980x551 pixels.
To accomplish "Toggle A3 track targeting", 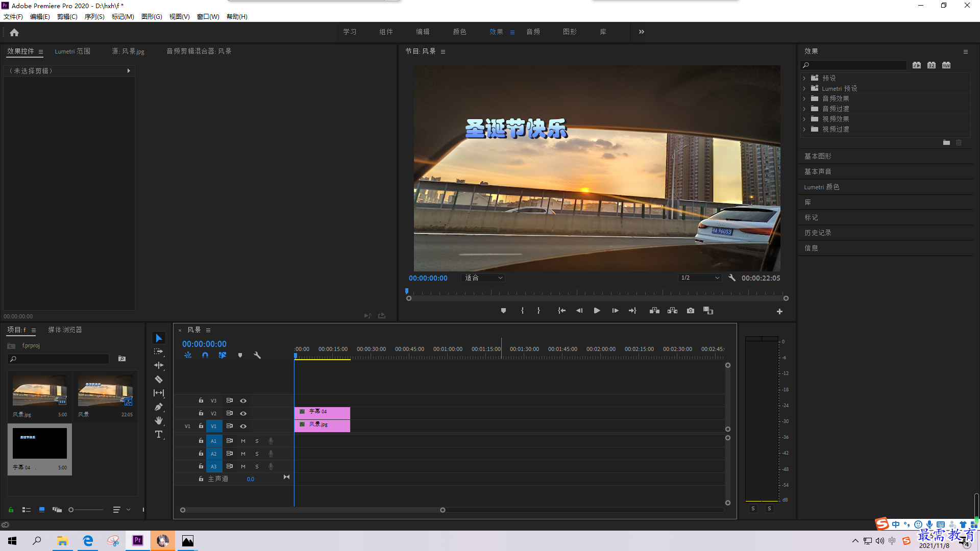I will tap(213, 466).
